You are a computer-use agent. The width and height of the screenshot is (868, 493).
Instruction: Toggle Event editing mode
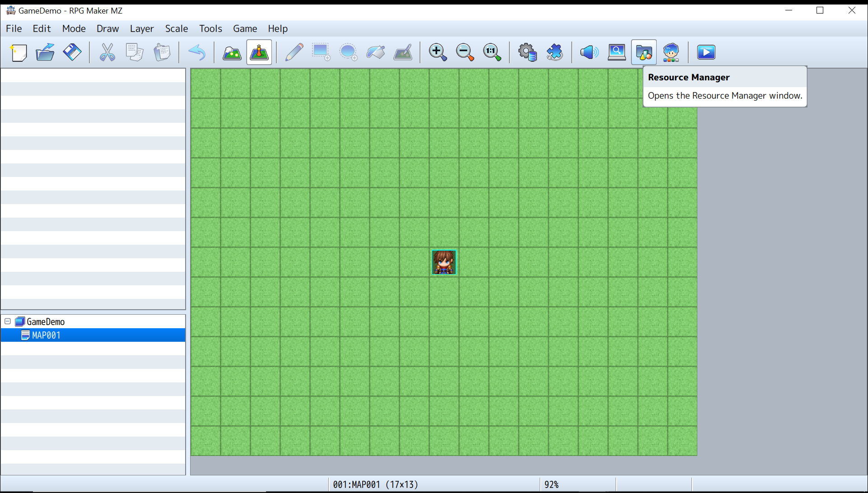pos(259,52)
